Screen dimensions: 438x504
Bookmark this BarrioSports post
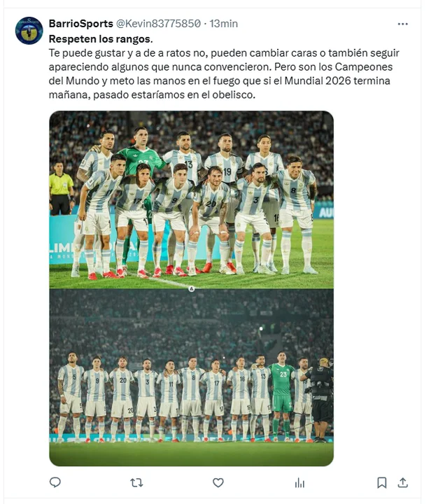point(382,482)
